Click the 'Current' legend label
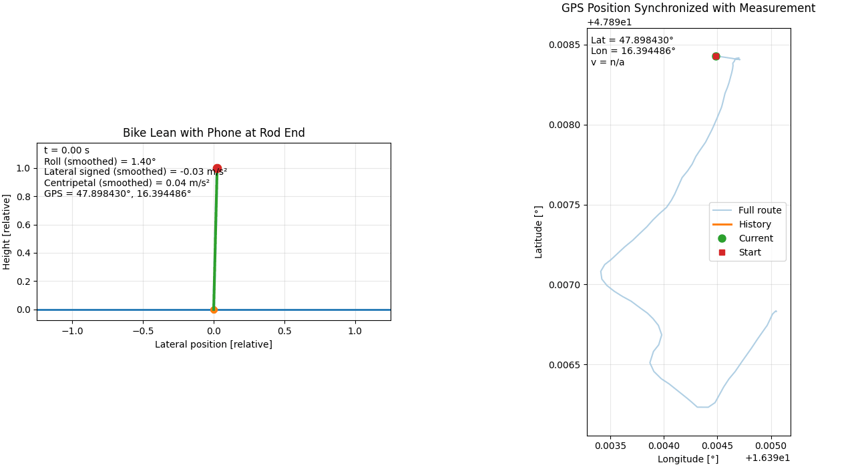 (x=756, y=238)
